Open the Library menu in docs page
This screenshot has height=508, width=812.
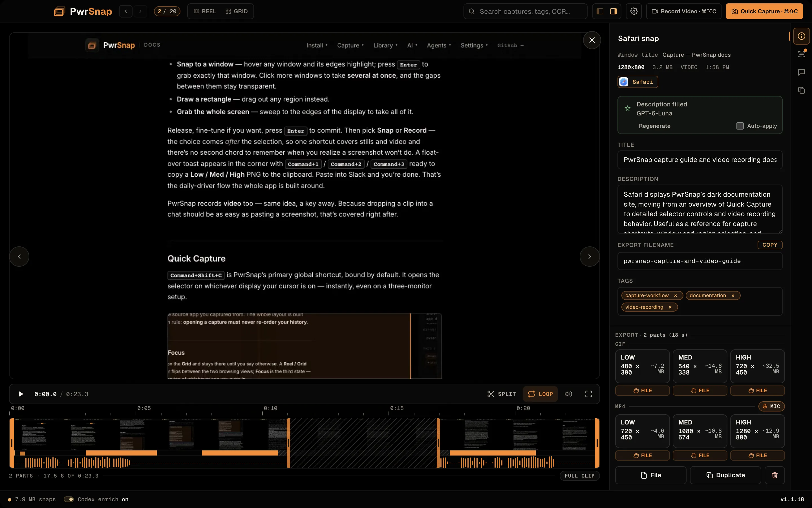(385, 45)
